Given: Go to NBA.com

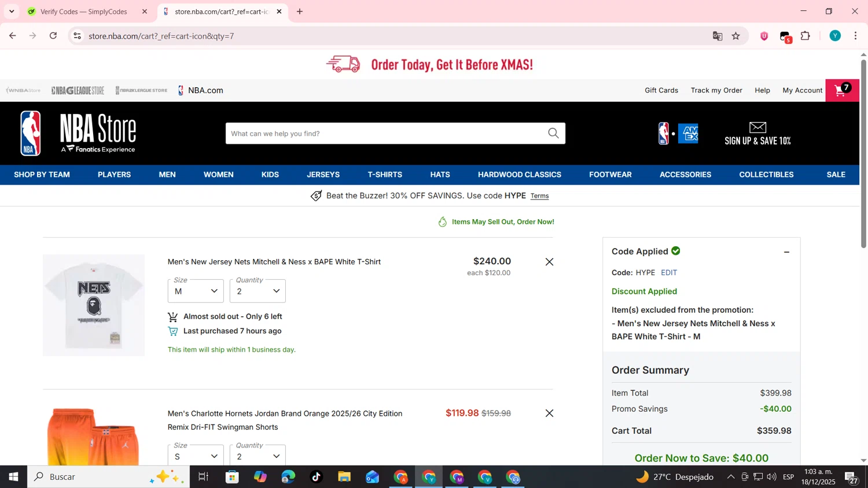Looking at the screenshot, I should [200, 90].
